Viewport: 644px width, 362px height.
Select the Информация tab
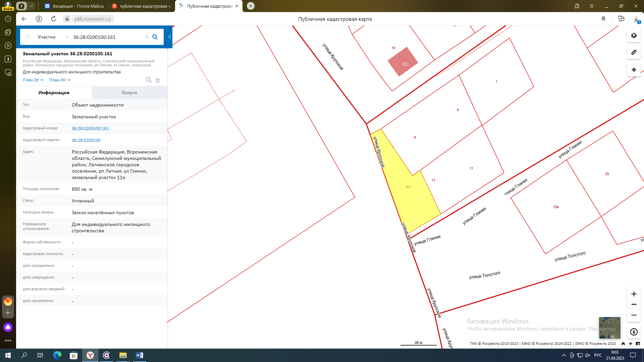54,93
